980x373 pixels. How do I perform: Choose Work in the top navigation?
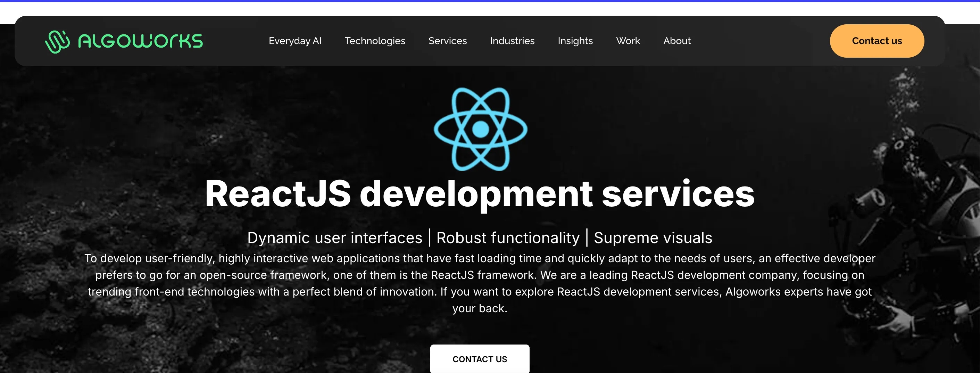pos(628,41)
